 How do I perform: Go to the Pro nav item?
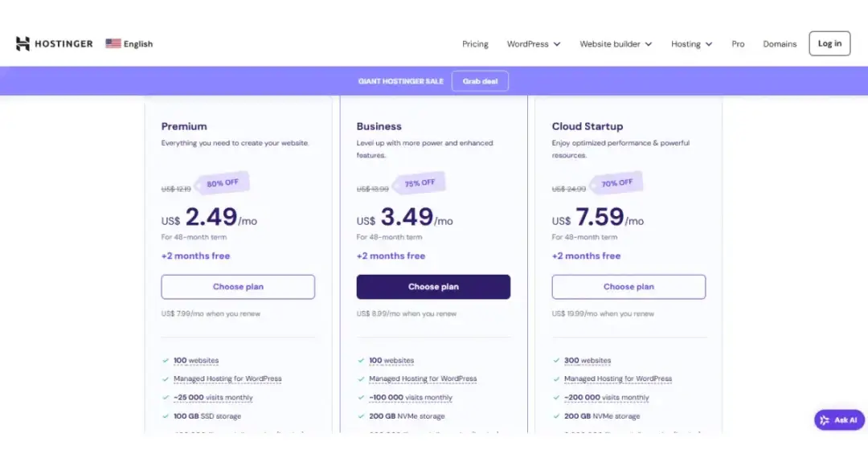[x=738, y=43]
